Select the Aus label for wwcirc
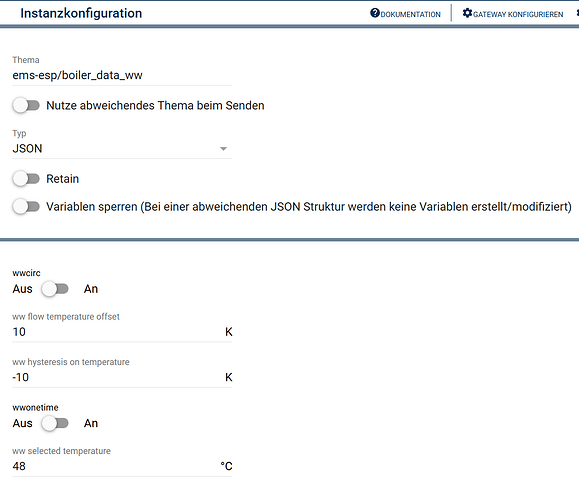Screen dimensions: 579x500 tap(23, 289)
